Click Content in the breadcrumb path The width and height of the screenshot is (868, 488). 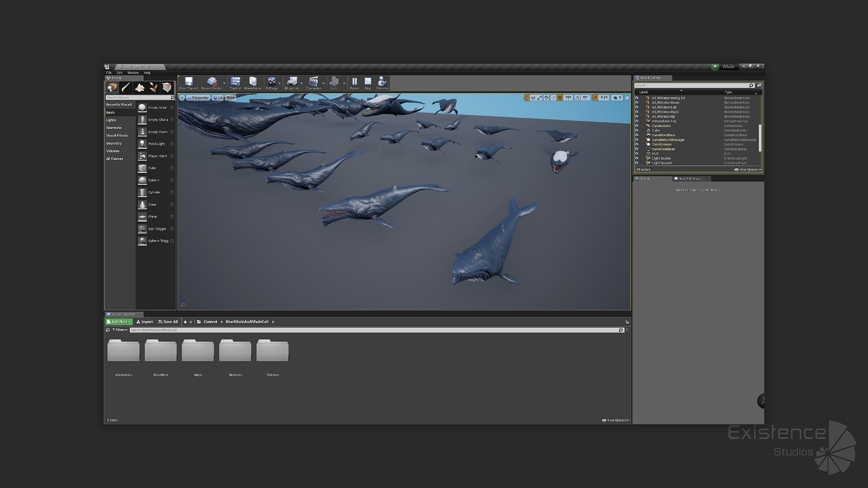[210, 322]
